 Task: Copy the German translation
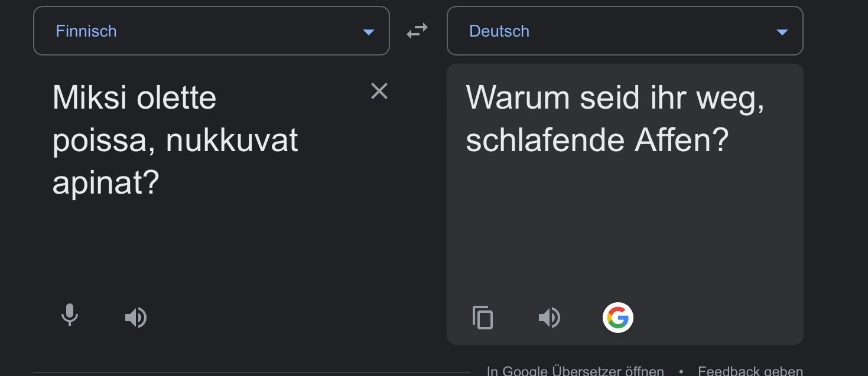[483, 318]
